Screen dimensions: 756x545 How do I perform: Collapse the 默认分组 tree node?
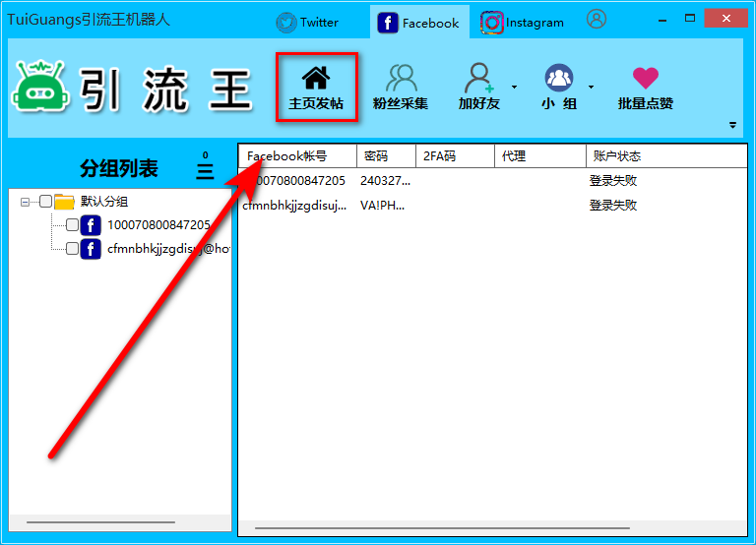point(26,202)
